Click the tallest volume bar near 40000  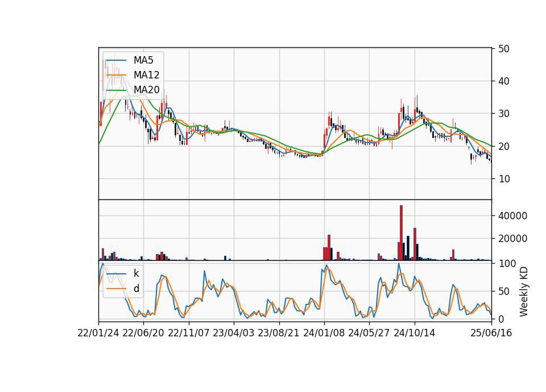point(401,232)
